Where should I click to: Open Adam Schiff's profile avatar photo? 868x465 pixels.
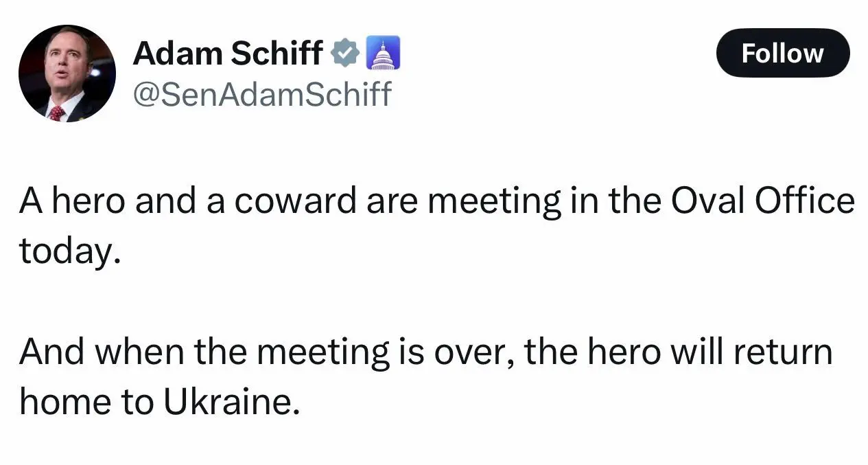[67, 73]
